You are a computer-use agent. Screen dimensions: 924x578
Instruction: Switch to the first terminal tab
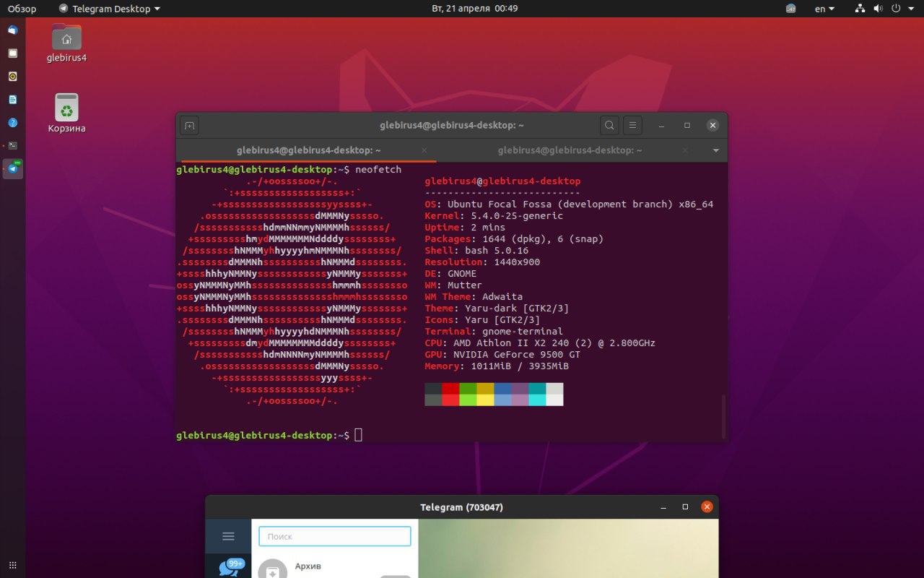pos(309,150)
